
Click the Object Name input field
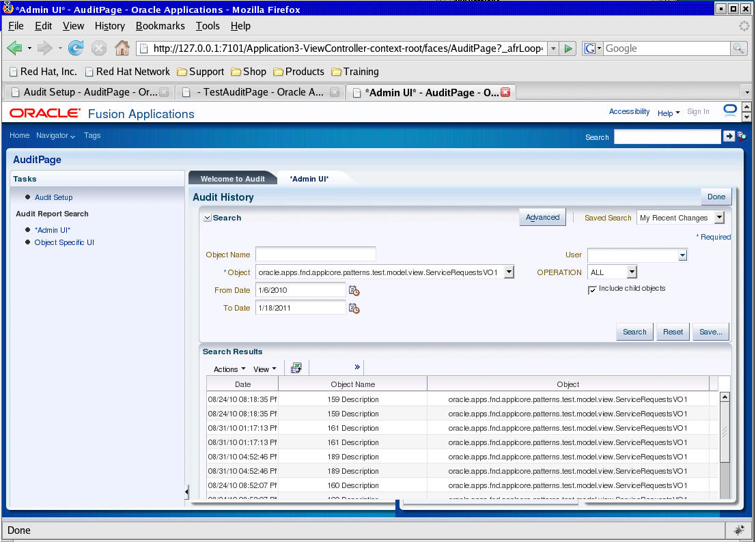pos(315,253)
